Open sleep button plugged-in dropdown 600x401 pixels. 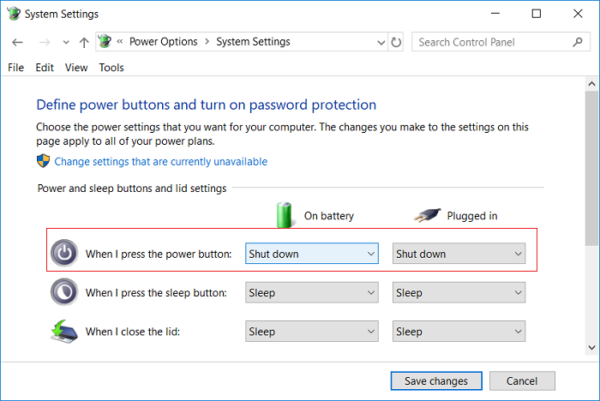[x=459, y=293]
